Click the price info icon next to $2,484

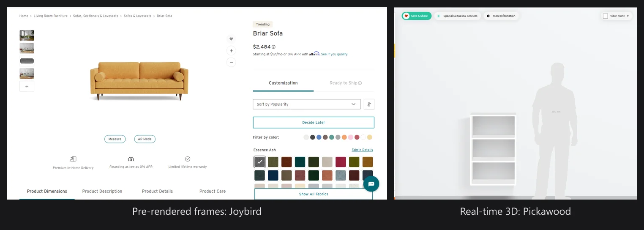[x=273, y=47]
